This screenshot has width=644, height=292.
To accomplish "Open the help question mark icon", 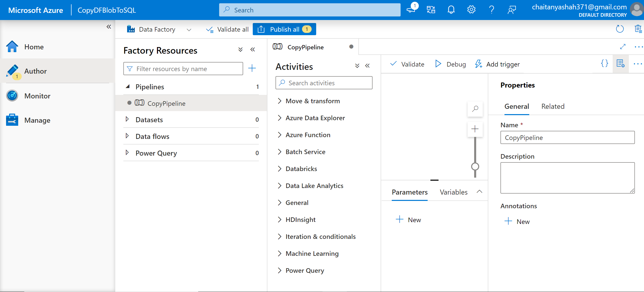I will (491, 10).
